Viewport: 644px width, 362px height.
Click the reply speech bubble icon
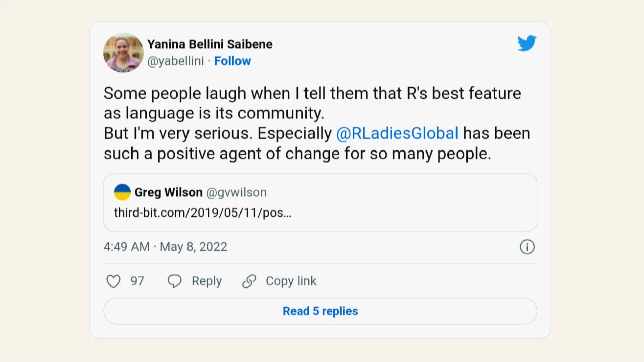coord(174,281)
